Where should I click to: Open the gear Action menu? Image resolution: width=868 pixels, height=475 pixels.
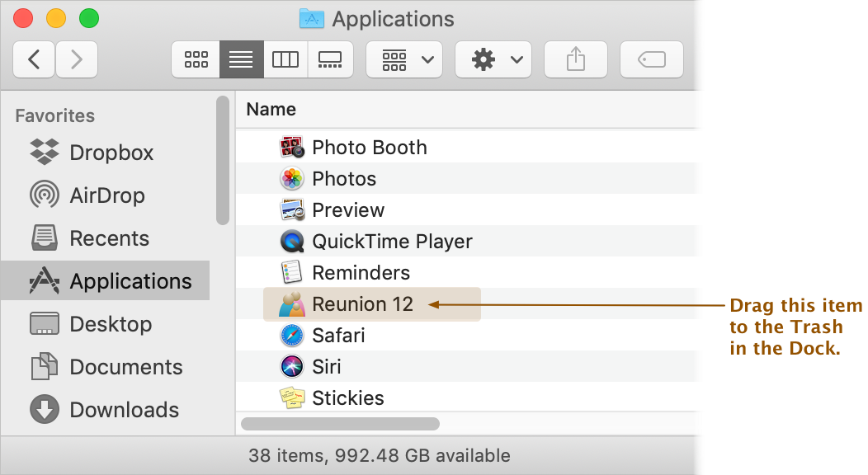pos(493,59)
